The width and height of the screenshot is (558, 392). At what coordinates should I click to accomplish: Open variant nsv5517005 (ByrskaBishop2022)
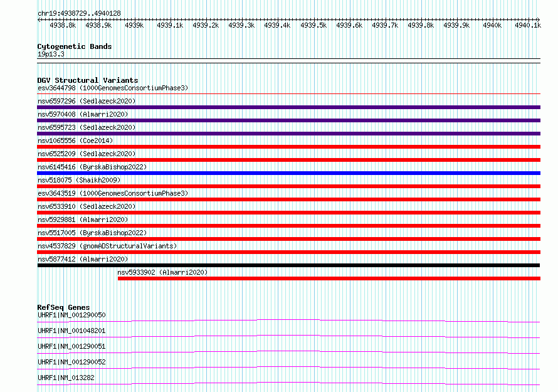92,233
